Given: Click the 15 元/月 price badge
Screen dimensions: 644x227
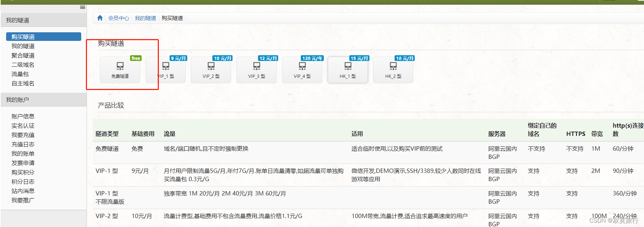Looking at the screenshot, I should coord(359,58).
